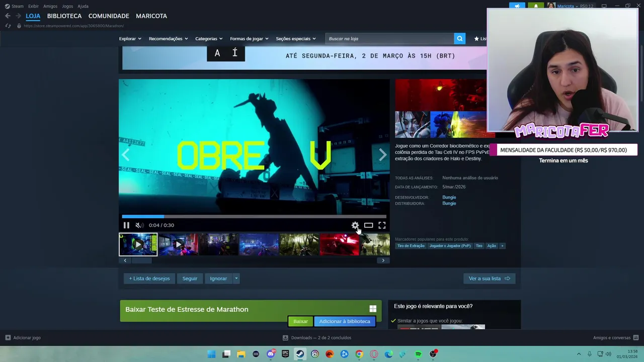Open 'Amigos e conversas' chat
This screenshot has height=362, width=644.
point(616,338)
